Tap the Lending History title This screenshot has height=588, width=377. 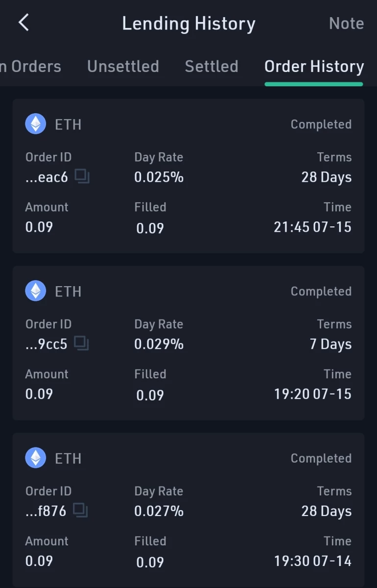pos(188,24)
